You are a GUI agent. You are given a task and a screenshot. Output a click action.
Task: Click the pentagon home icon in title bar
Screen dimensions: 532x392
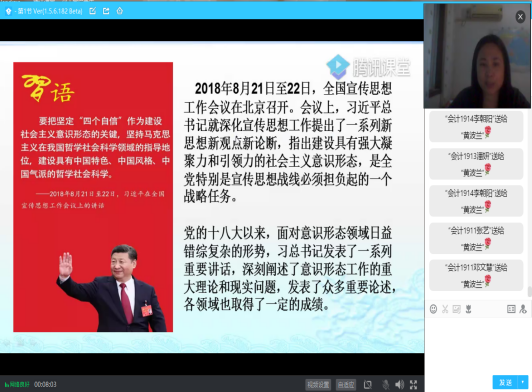pyautogui.click(x=119, y=11)
